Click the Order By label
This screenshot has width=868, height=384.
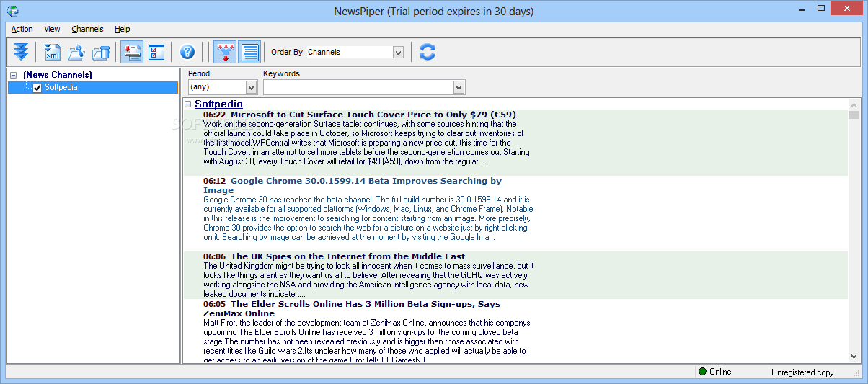click(287, 52)
